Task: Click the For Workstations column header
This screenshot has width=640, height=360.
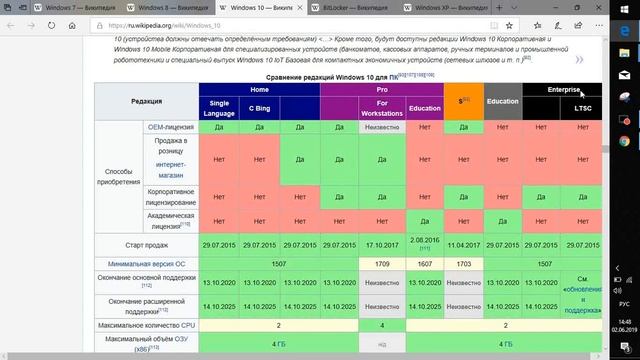Action: tap(382, 108)
